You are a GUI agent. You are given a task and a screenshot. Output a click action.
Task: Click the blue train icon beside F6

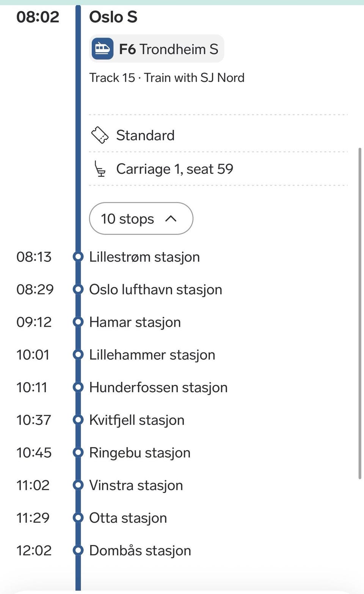[102, 49]
